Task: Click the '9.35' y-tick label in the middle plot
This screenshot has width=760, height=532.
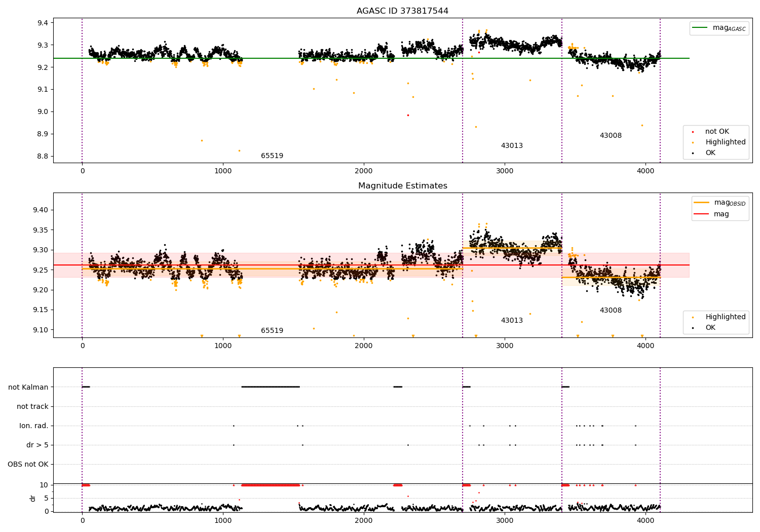Action: [41, 230]
